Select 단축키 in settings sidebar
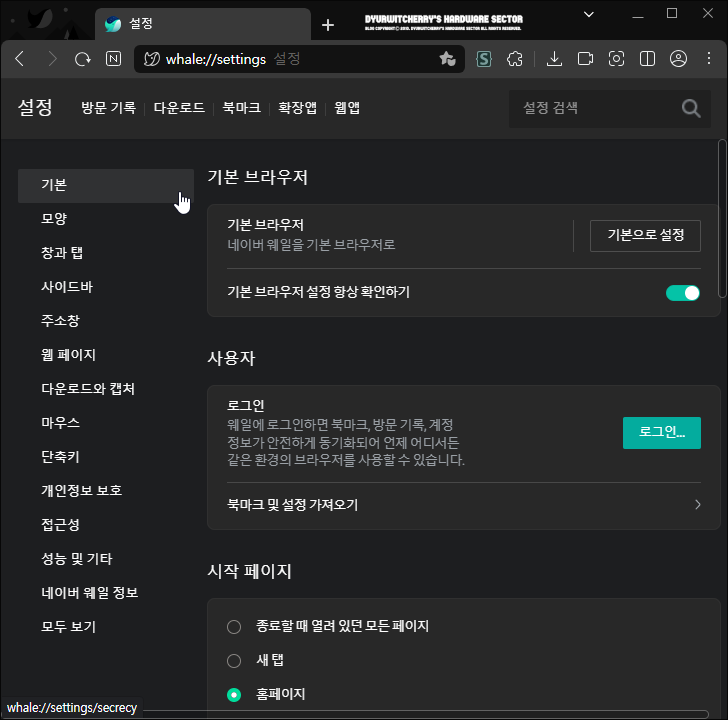728x720 pixels. tap(106, 457)
